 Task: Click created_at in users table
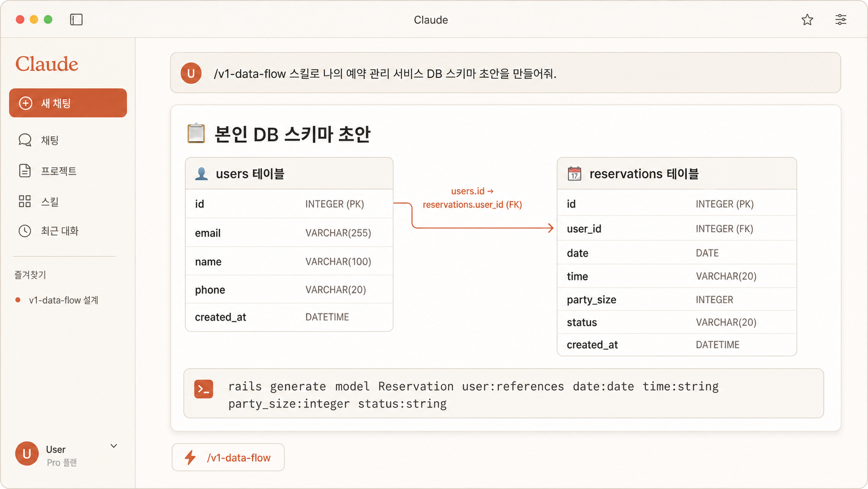[x=221, y=317]
